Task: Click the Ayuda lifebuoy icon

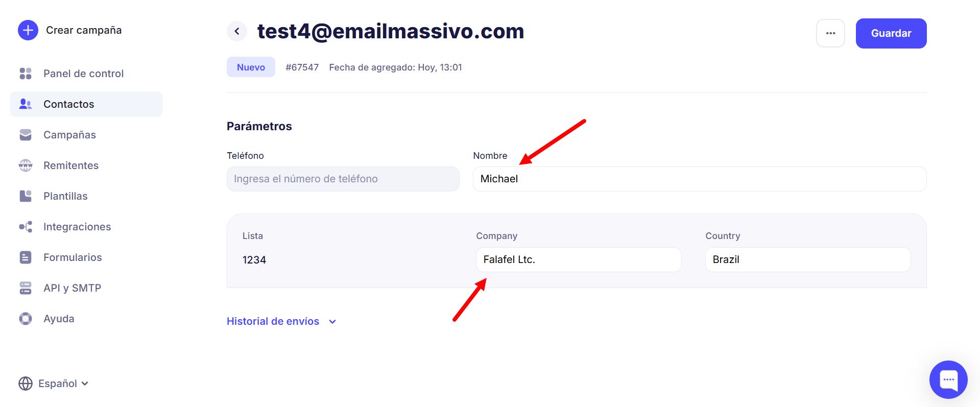Action: [26, 319]
